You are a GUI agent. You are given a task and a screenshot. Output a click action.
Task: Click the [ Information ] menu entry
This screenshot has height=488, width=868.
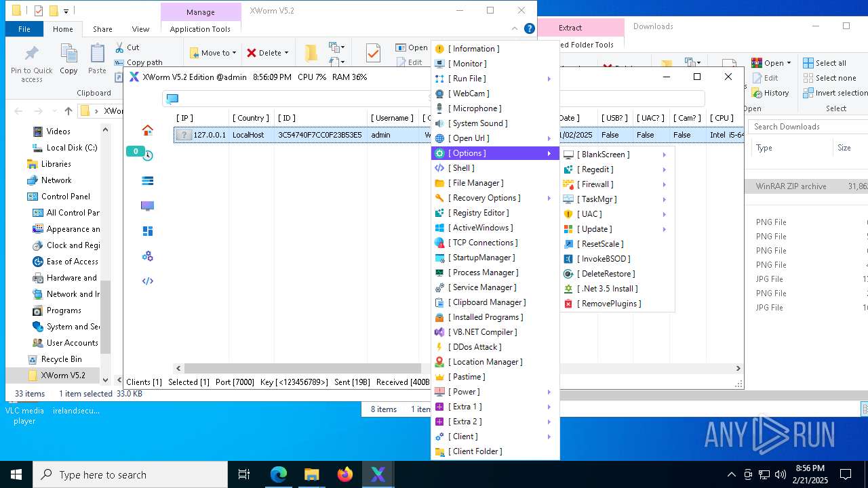pyautogui.click(x=495, y=49)
